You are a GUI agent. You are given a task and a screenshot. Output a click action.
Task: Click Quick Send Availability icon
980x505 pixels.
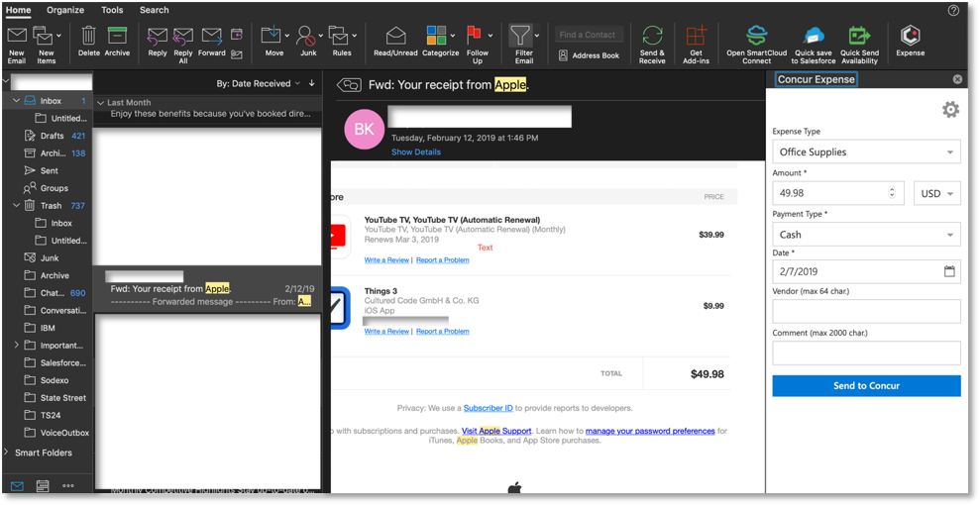click(x=859, y=36)
